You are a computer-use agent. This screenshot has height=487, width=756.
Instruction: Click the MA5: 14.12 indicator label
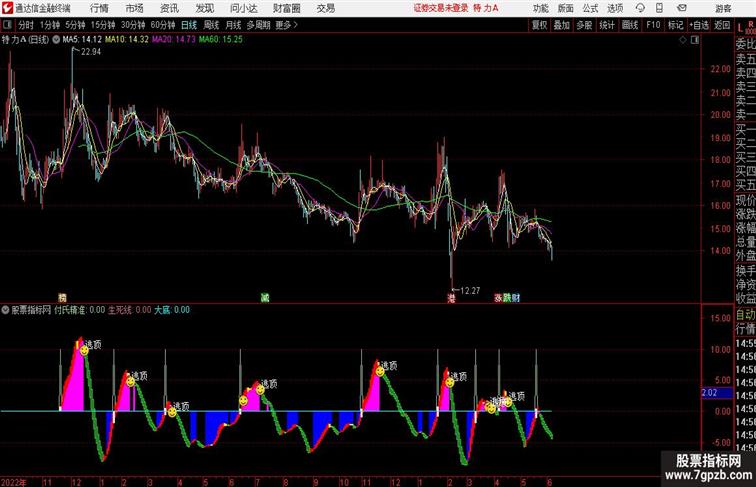[x=82, y=40]
